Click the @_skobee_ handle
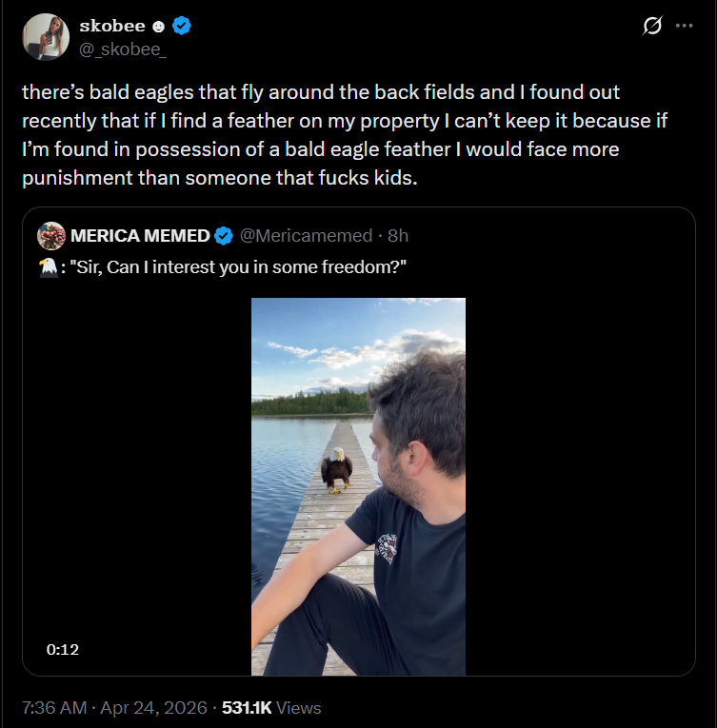The image size is (717, 728). pos(122,49)
